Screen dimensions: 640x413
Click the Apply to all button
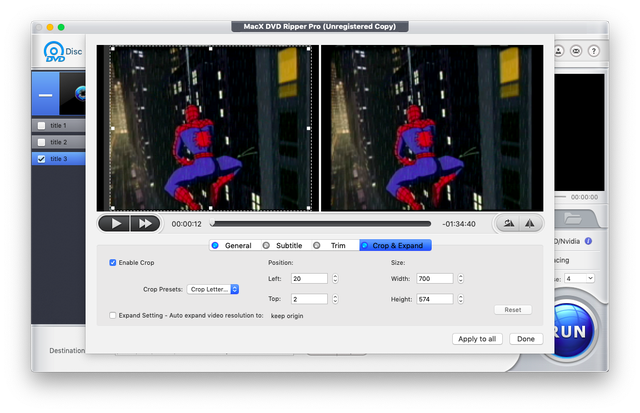coord(477,339)
